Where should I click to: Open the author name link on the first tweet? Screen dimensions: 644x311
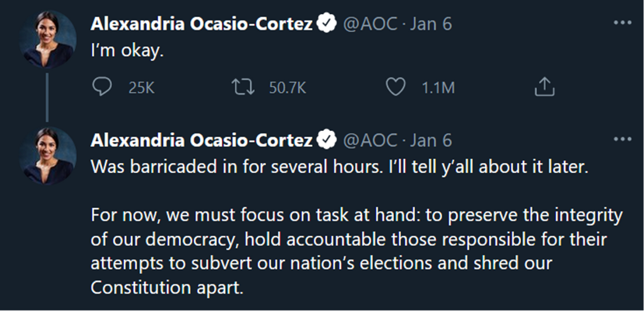pyautogui.click(x=201, y=24)
